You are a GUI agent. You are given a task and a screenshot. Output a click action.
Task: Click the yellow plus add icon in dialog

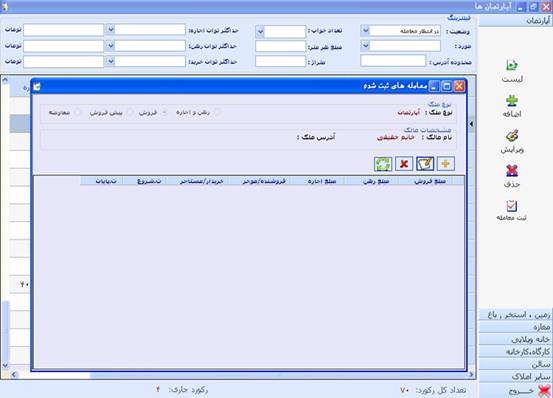coord(446,164)
